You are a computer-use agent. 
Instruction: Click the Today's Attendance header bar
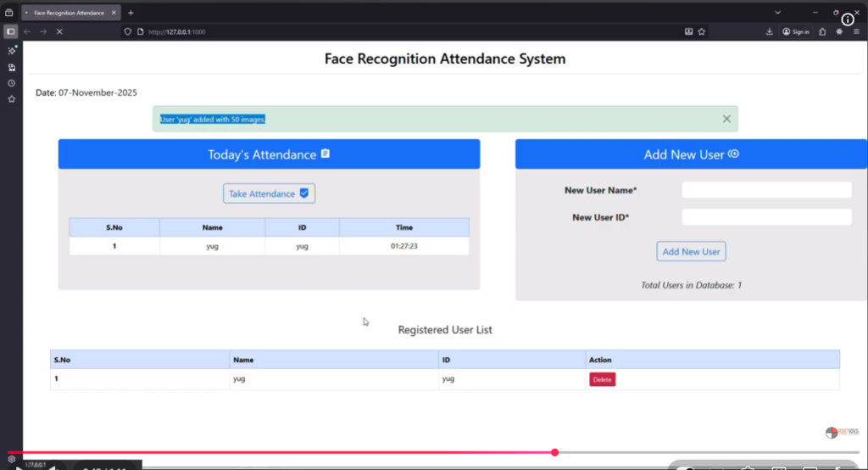pos(269,154)
